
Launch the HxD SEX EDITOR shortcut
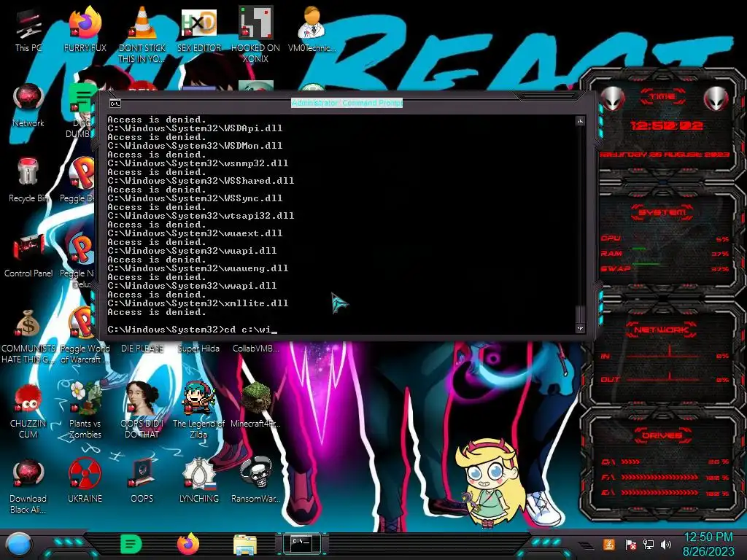click(198, 31)
